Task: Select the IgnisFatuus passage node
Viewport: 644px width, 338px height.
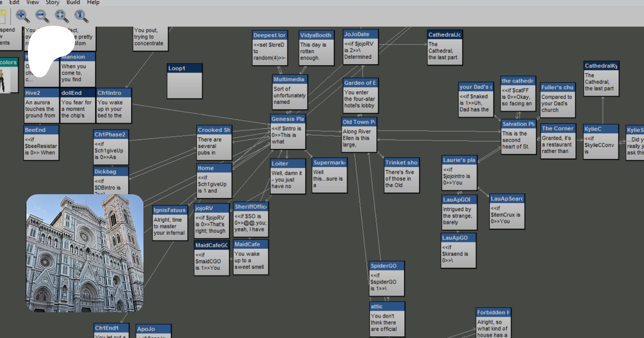Action: coord(170,223)
